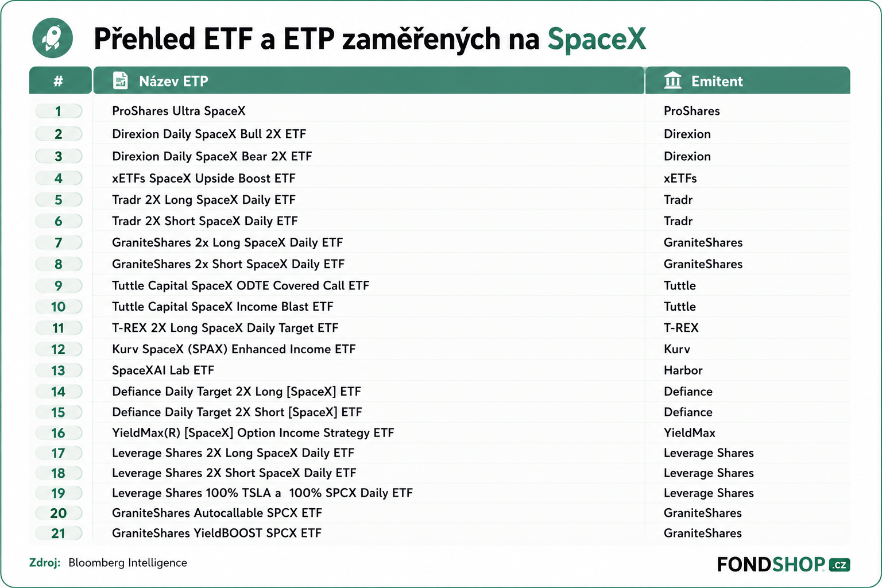
Task: Click the FONDSHOP.cz logo
Action: 783,564
